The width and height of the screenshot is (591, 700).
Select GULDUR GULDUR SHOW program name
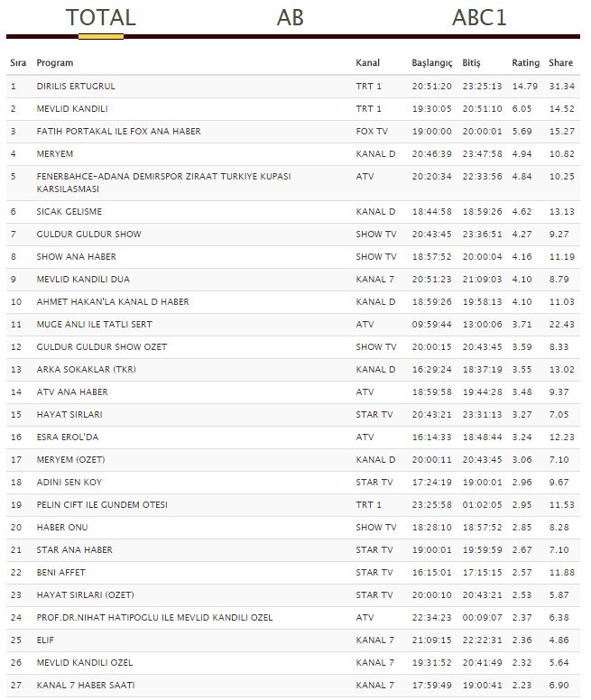pos(88,235)
